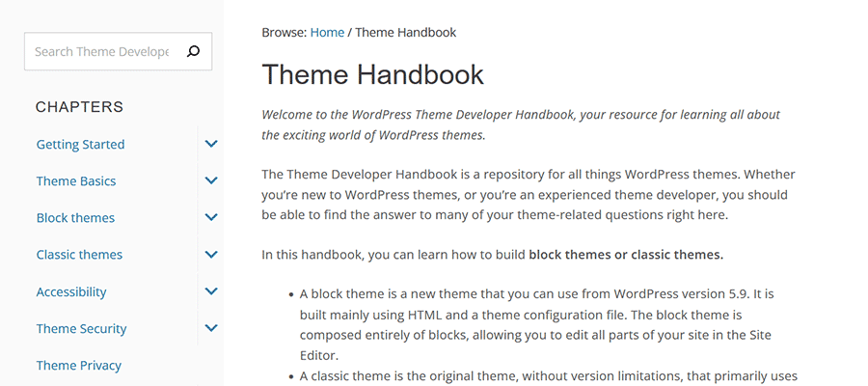
Task: Click the search magnifier icon
Action: tap(193, 52)
